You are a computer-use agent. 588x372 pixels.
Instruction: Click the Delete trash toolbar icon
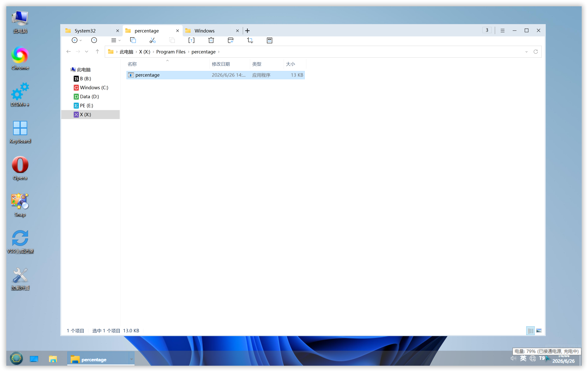click(x=211, y=40)
